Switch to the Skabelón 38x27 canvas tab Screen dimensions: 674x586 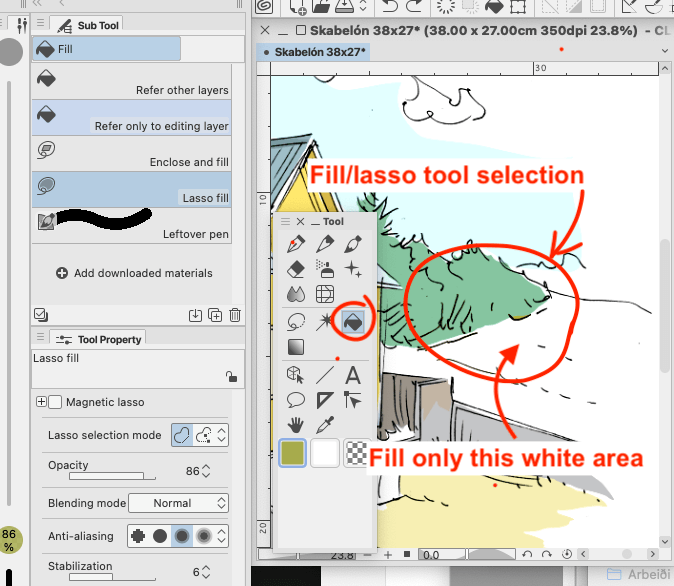[314, 52]
